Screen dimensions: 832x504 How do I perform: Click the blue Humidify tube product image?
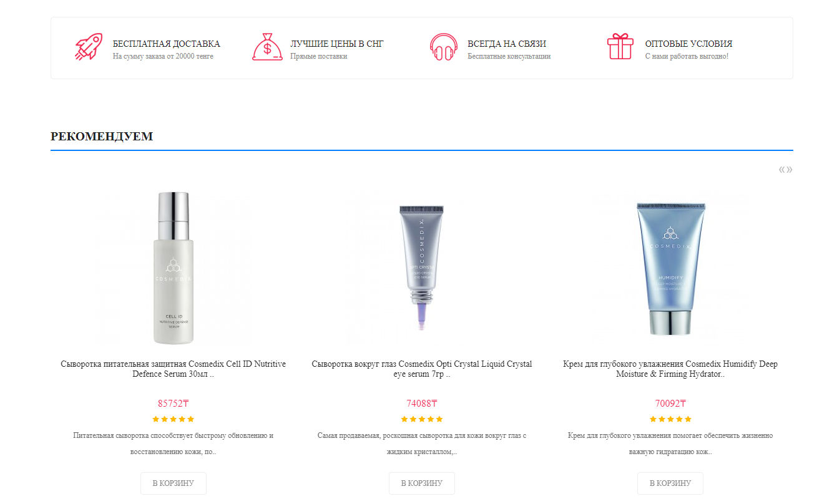[x=670, y=268]
